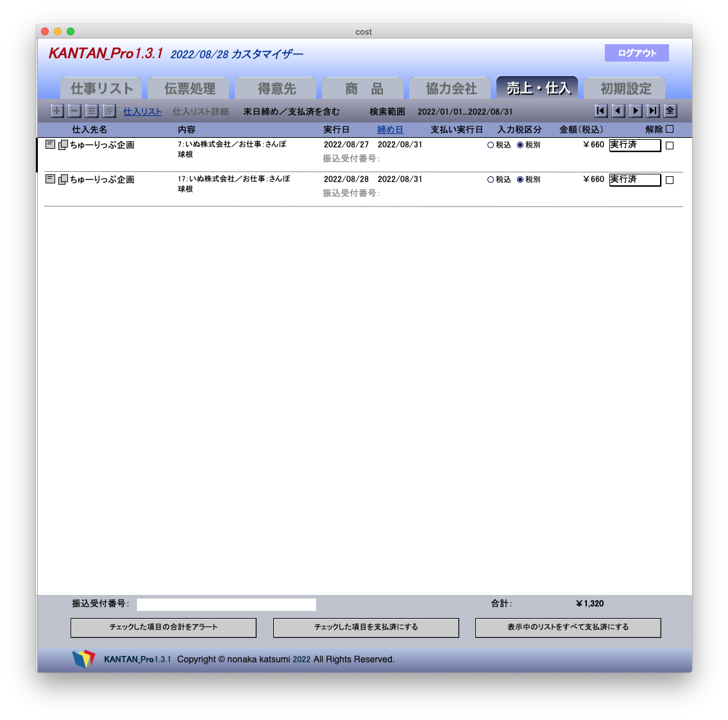Screen dimensions: 728x720
Task: Go to previous record arrow
Action: [618, 111]
